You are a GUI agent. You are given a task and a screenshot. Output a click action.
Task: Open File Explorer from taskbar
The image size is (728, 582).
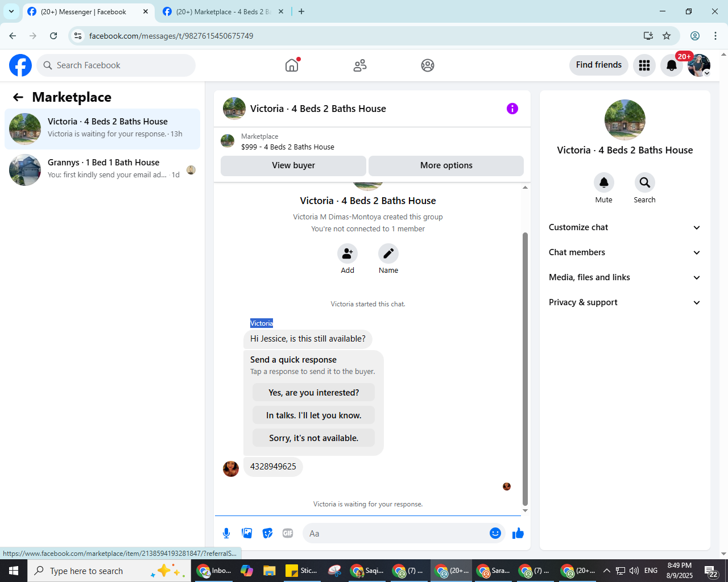(269, 571)
